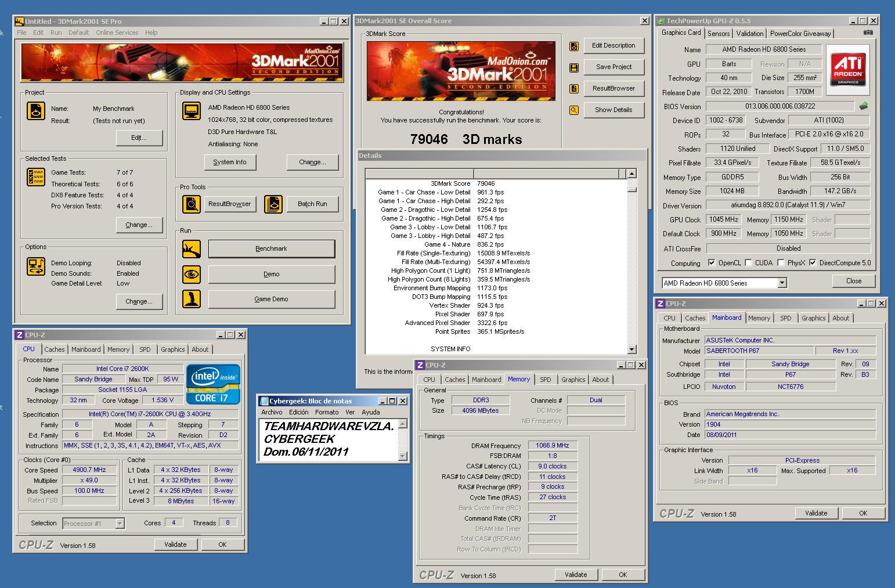Click the 3DMark2001 SE Pro title bar icon

point(19,21)
